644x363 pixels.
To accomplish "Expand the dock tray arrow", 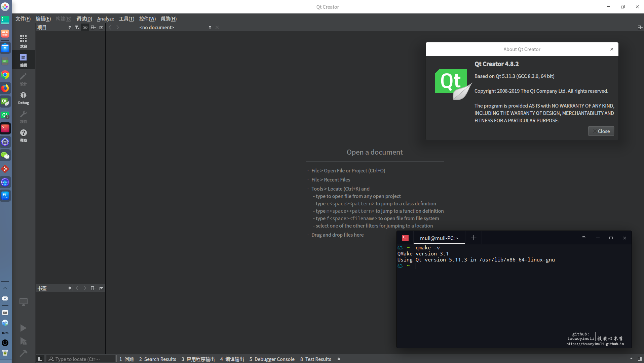I will pos(5,288).
